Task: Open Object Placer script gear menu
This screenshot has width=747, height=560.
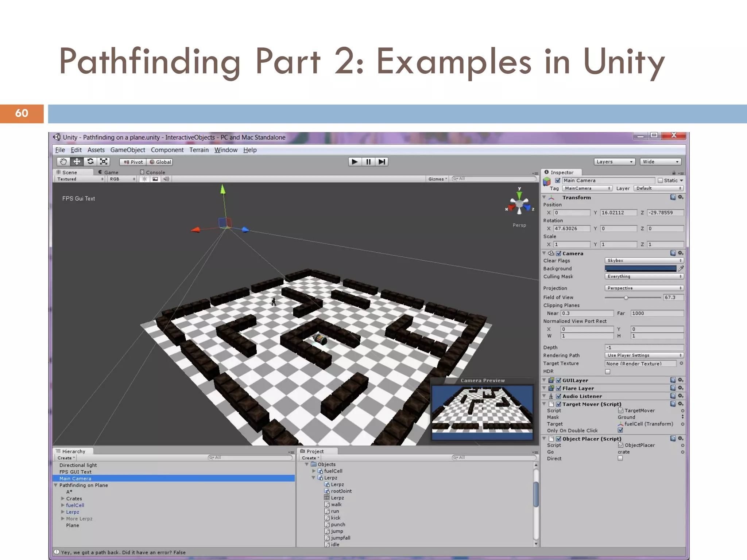Action: (681, 439)
